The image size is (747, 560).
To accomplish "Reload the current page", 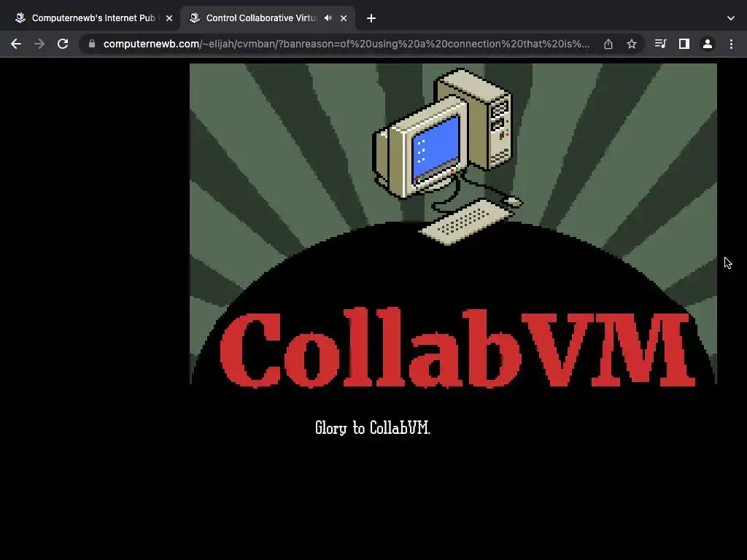I will pos(63,44).
